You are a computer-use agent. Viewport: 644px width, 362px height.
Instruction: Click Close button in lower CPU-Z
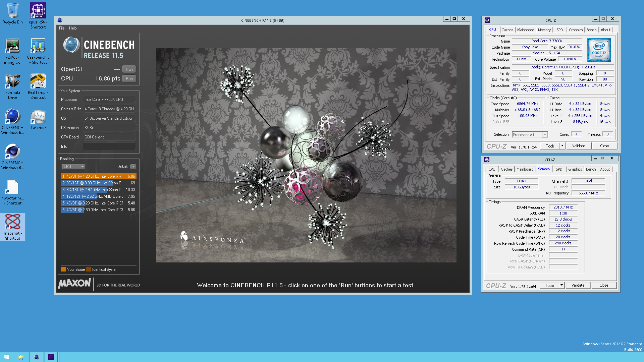[604, 285]
